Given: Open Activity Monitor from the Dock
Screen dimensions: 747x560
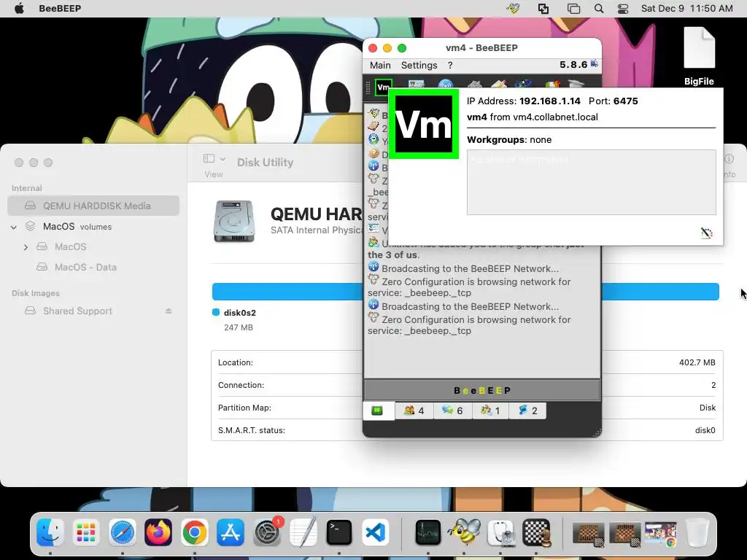Looking at the screenshot, I should 427,532.
